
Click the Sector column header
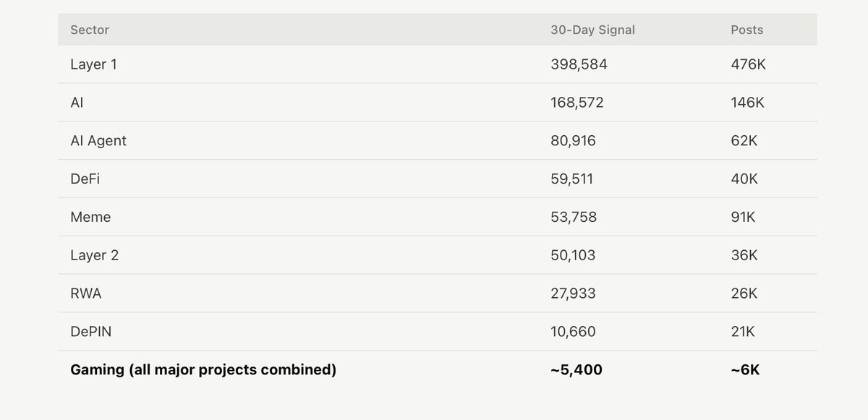click(90, 30)
